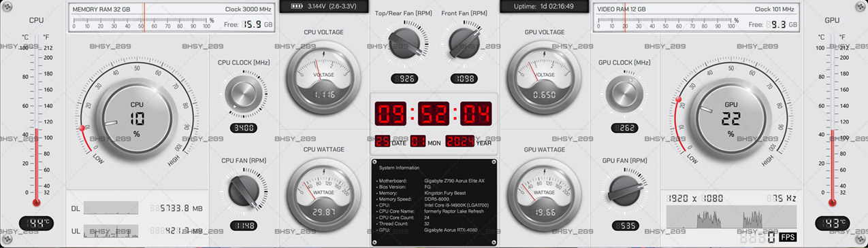Click the MEMORY RAM 32 GB label
Viewport: 868px width, 248px height.
point(101,10)
